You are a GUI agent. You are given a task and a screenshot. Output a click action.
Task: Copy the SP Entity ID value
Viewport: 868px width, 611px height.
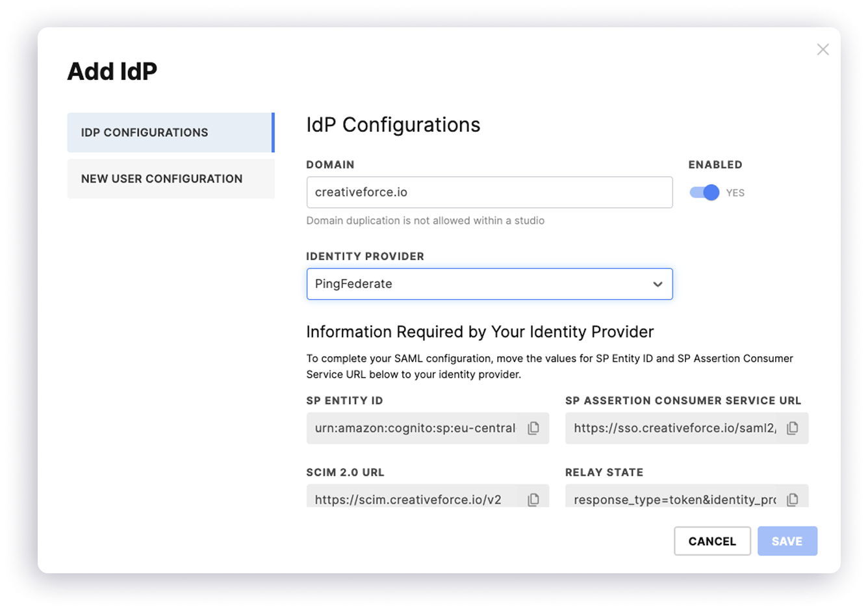pos(533,428)
